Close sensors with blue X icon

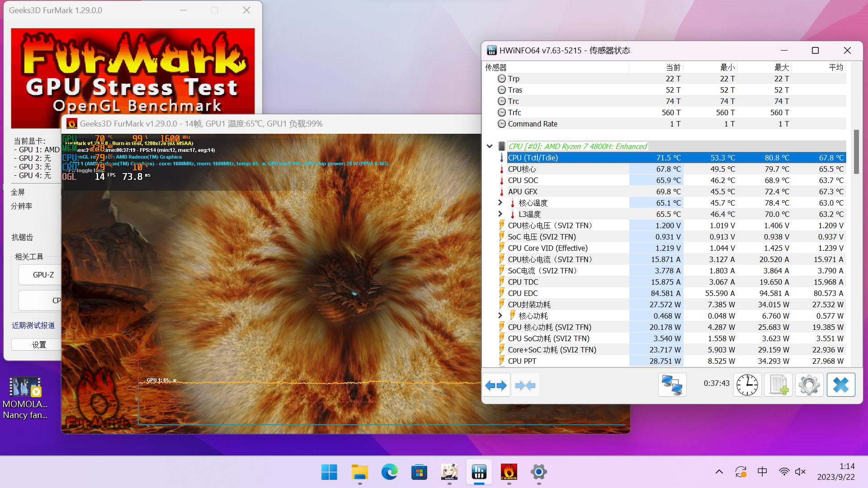[841, 385]
